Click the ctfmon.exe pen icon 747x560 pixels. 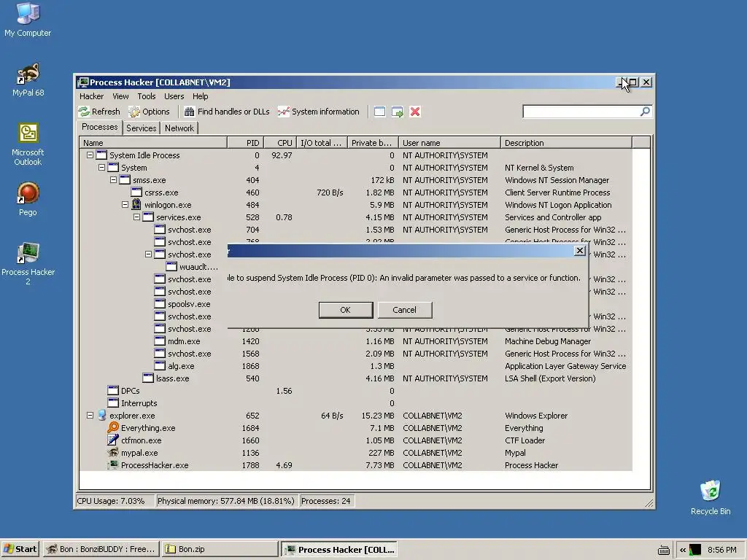pyautogui.click(x=113, y=440)
